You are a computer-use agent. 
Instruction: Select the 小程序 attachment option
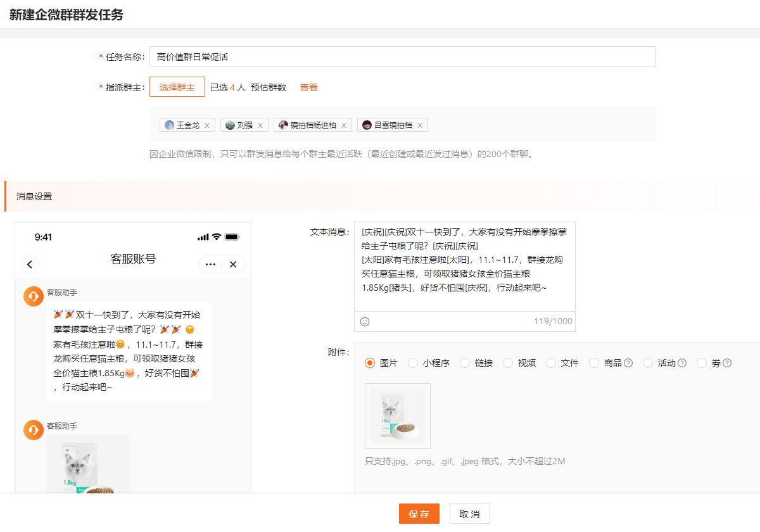click(413, 363)
